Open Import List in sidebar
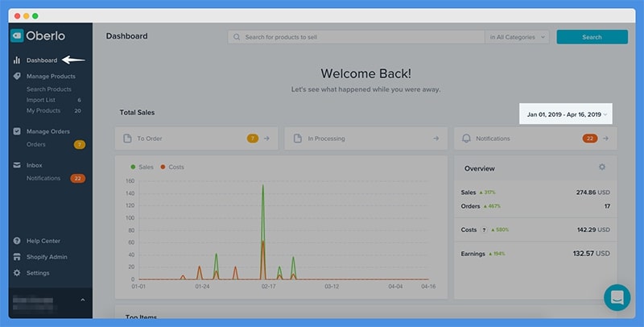The height and width of the screenshot is (327, 644). pyautogui.click(x=42, y=100)
